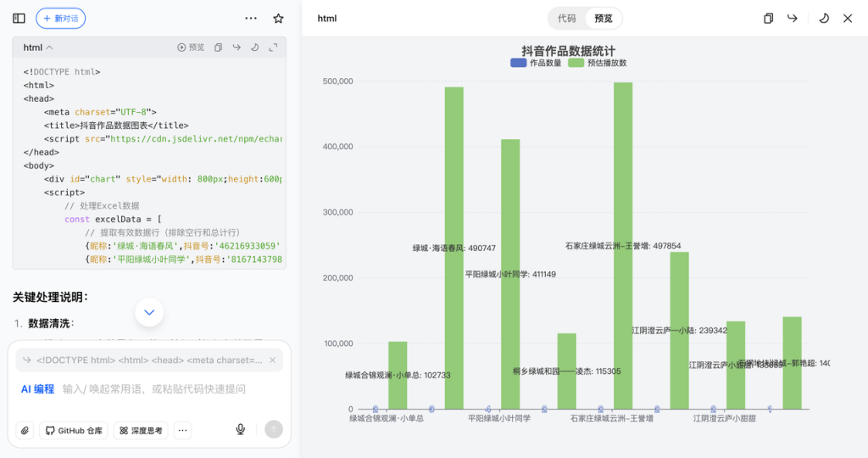The image size is (868, 458).
Task: Click the html title in preview header
Action: tap(327, 19)
